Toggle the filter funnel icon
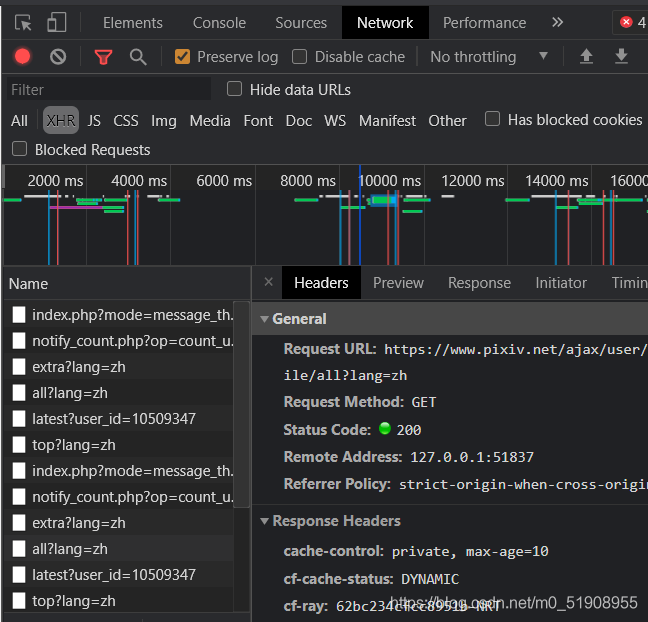This screenshot has height=622, width=648. [x=103, y=57]
